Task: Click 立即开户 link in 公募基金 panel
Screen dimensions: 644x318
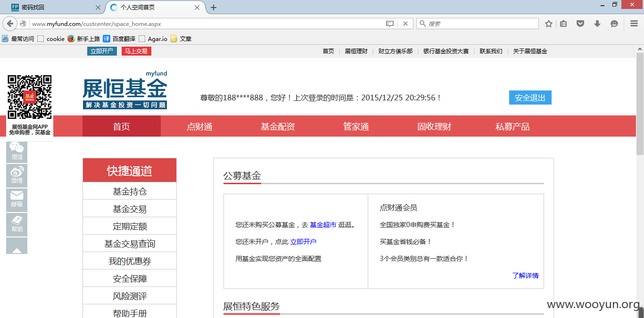Action: [x=303, y=242]
